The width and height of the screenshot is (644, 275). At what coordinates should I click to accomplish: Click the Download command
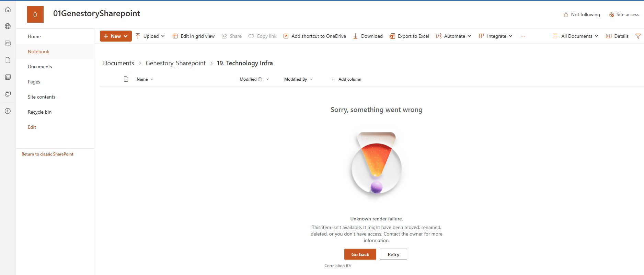[368, 36]
